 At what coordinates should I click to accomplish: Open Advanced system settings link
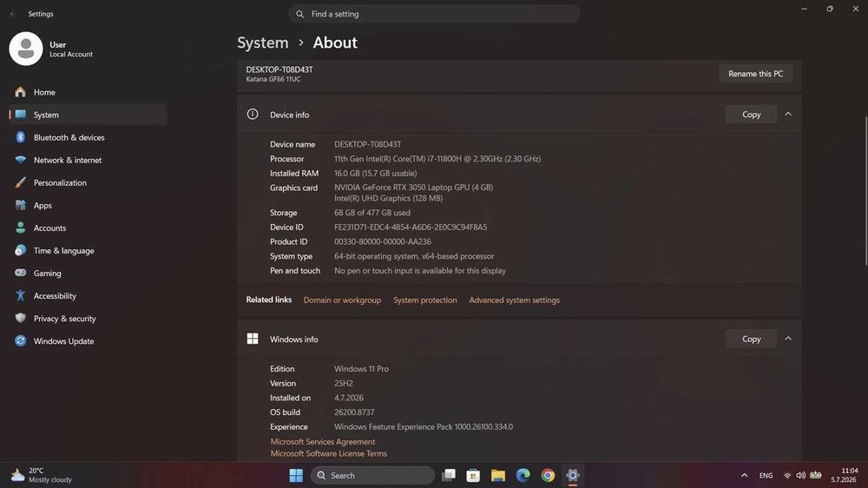[514, 300]
